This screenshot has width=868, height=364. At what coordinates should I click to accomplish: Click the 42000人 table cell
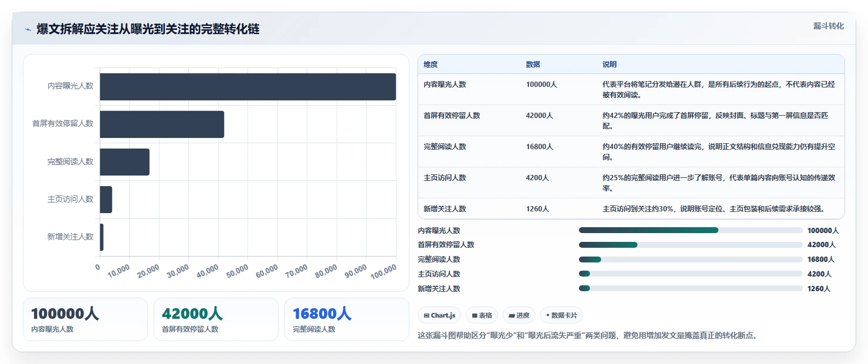click(x=540, y=115)
